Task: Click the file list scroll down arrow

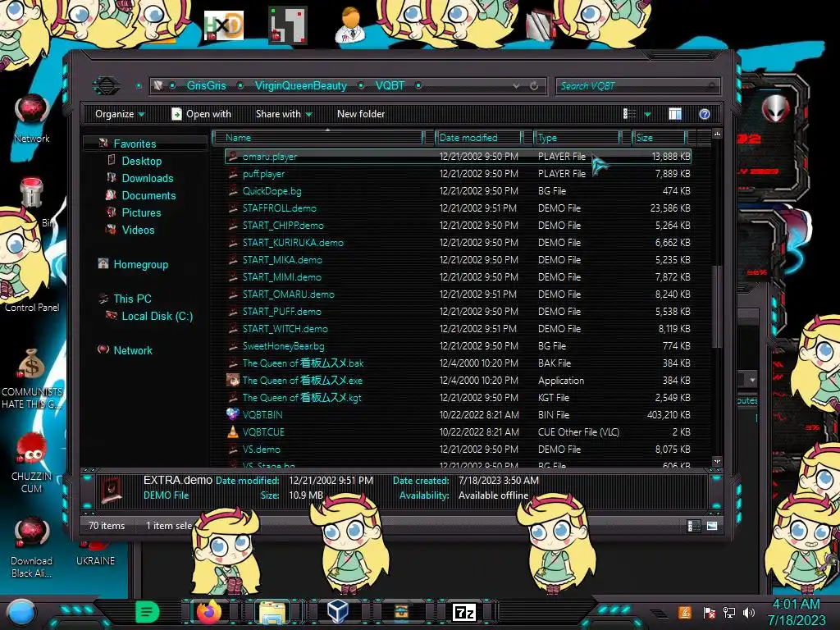Action: pyautogui.click(x=717, y=461)
